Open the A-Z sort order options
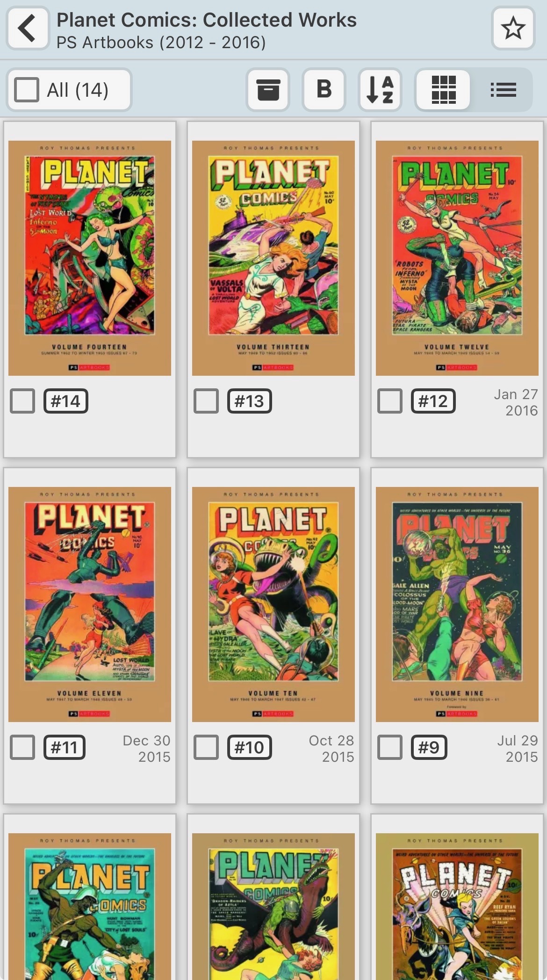The height and width of the screenshot is (980, 547). tap(380, 89)
